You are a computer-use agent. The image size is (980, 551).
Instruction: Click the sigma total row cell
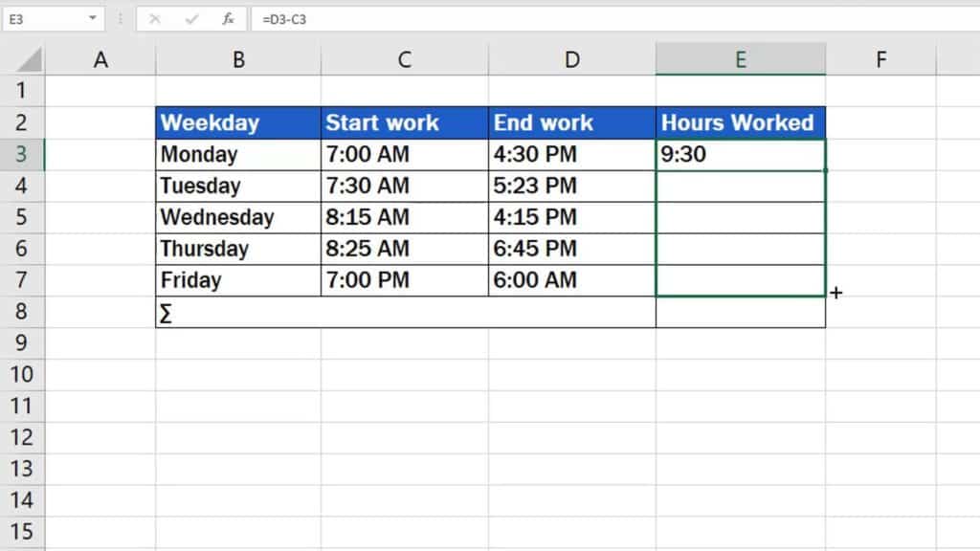[405, 313]
